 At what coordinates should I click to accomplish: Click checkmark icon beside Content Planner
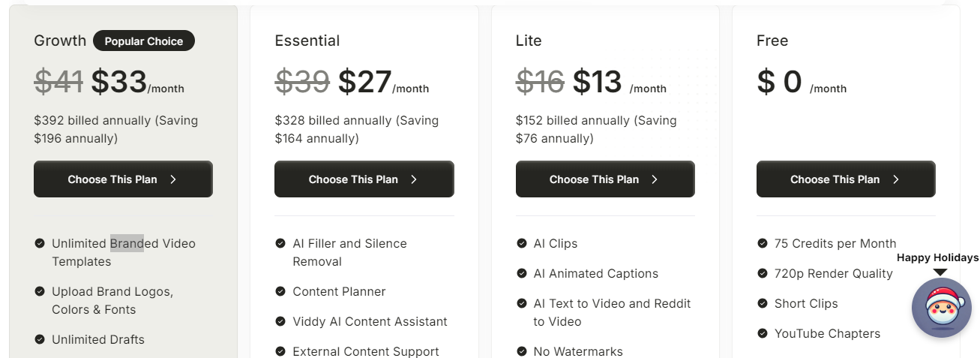(280, 291)
